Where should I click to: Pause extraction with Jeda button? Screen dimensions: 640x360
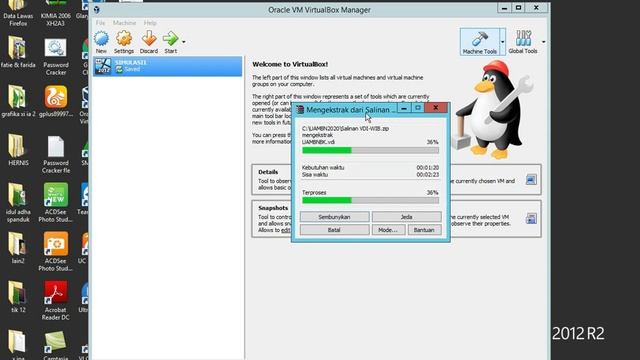406,217
